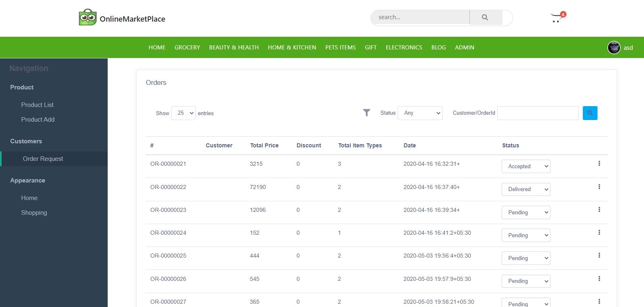Change status dropdown of order OR-00000024

pyautogui.click(x=526, y=236)
